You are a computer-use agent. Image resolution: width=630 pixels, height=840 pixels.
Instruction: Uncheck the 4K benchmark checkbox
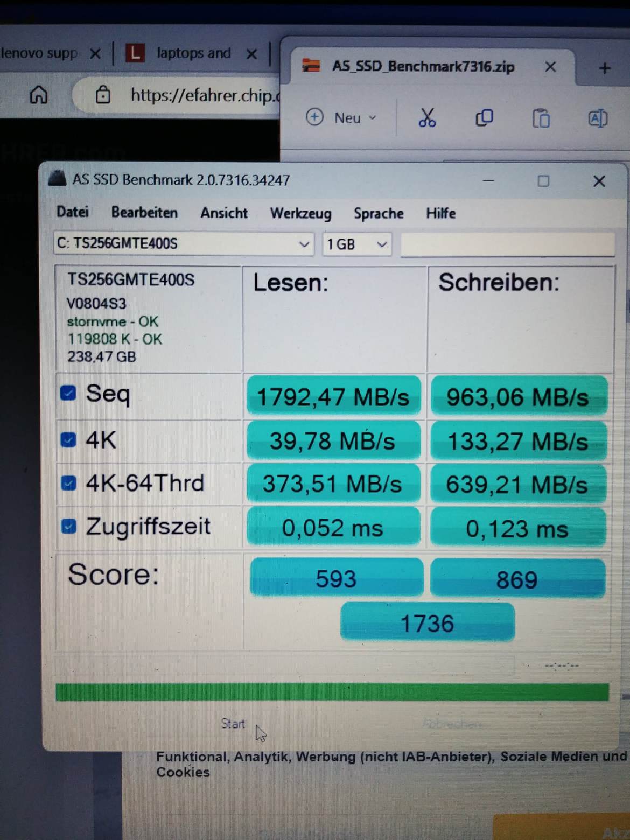pyautogui.click(x=68, y=439)
